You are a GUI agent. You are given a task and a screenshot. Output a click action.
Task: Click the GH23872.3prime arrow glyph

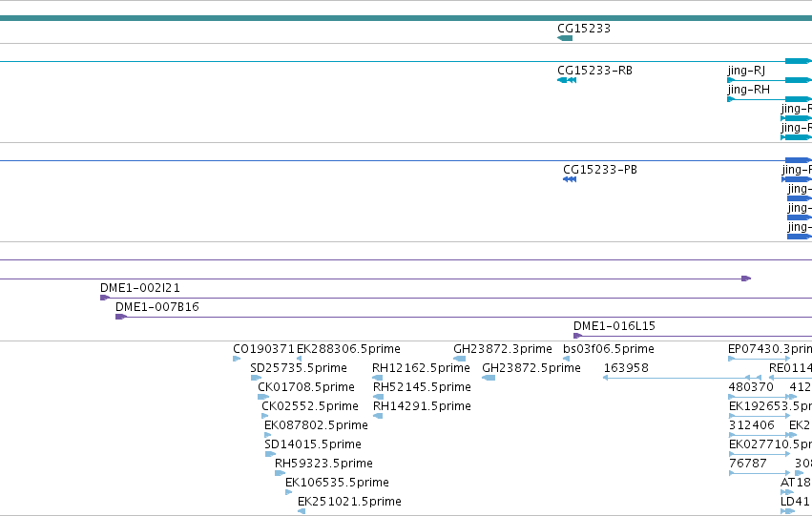coord(459,359)
